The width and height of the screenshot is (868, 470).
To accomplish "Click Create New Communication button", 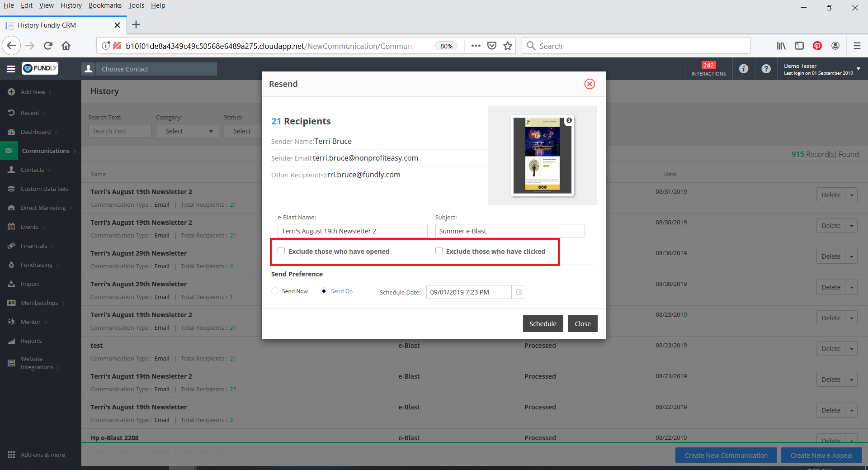I will pos(726,456).
